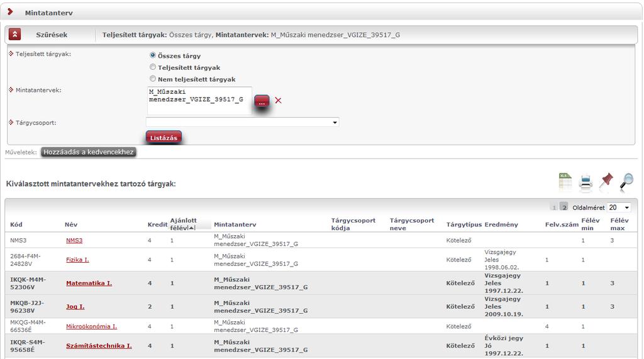This screenshot has width=644, height=359.
Task: Sort by the Tárgytípus column header
Action: point(464,224)
